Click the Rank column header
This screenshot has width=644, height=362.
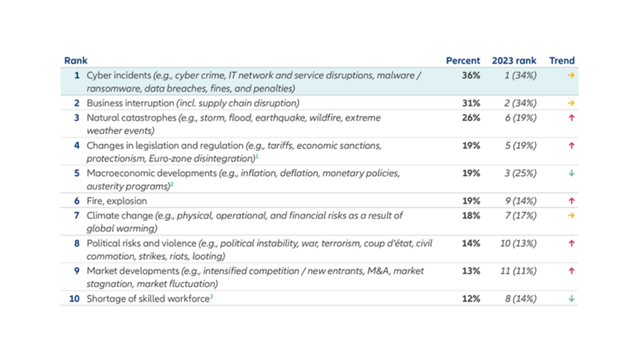point(75,61)
